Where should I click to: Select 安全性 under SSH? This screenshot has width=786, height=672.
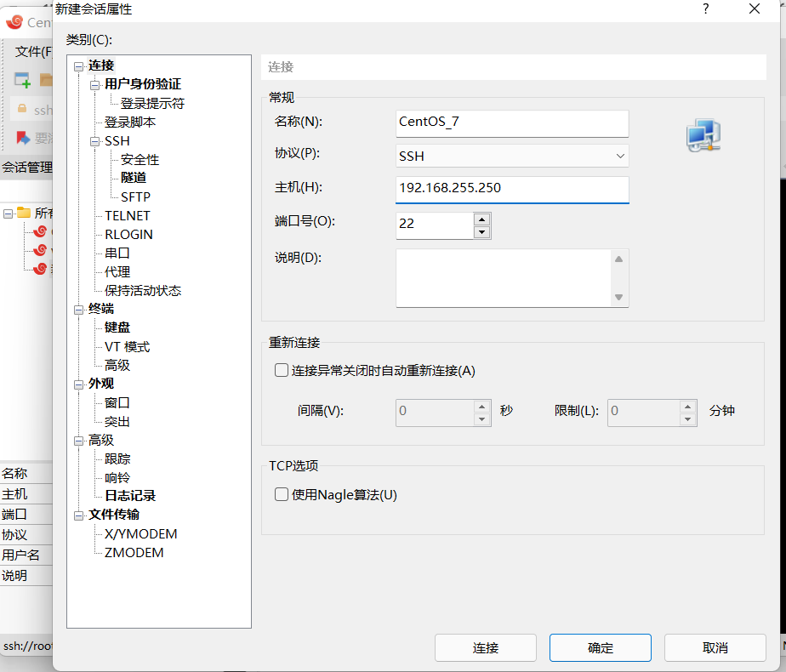[x=140, y=159]
